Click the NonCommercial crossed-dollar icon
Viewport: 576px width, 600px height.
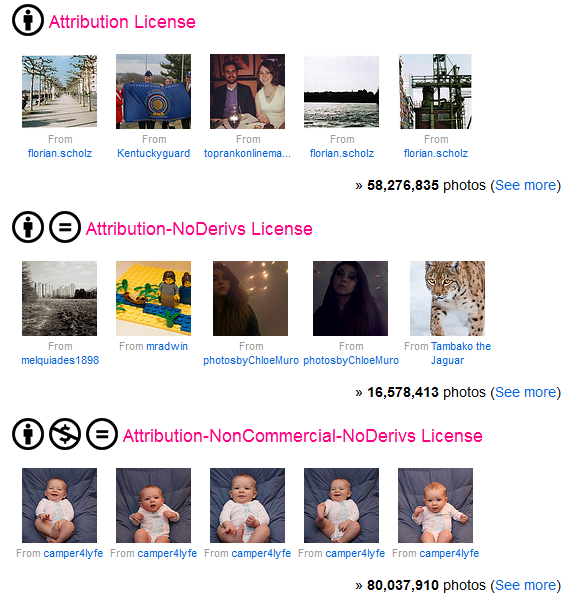tap(65, 434)
